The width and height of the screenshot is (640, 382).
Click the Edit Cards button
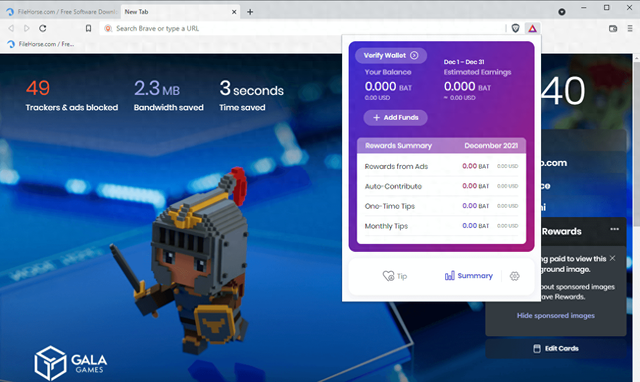[556, 349]
